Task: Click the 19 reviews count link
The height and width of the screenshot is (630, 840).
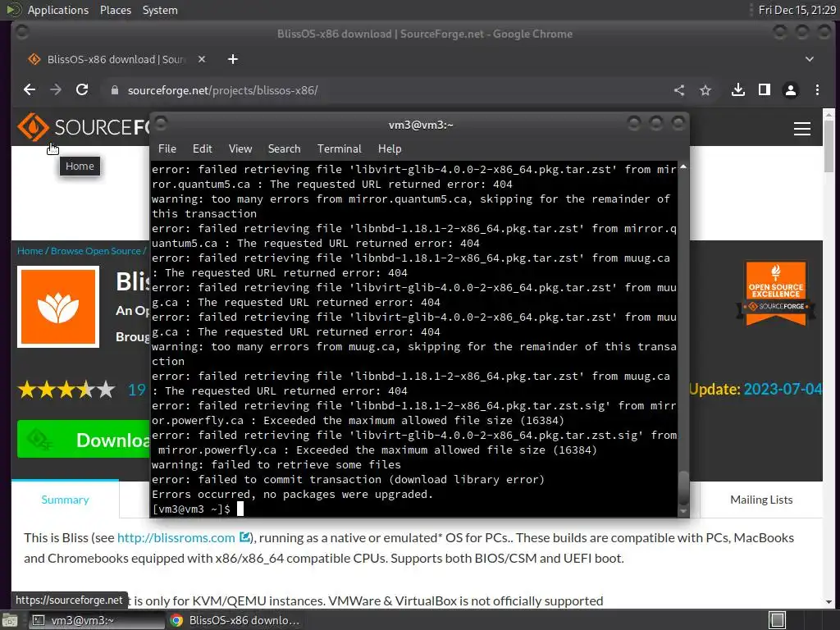Action: pos(137,390)
